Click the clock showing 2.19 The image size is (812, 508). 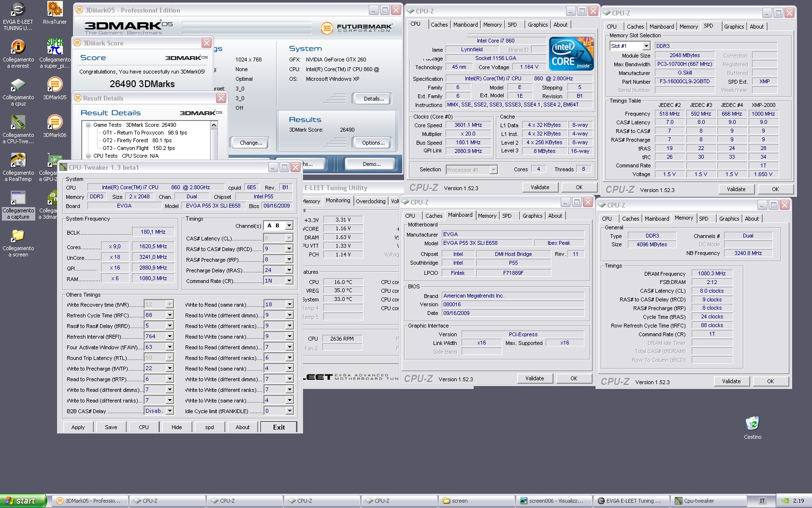798,501
